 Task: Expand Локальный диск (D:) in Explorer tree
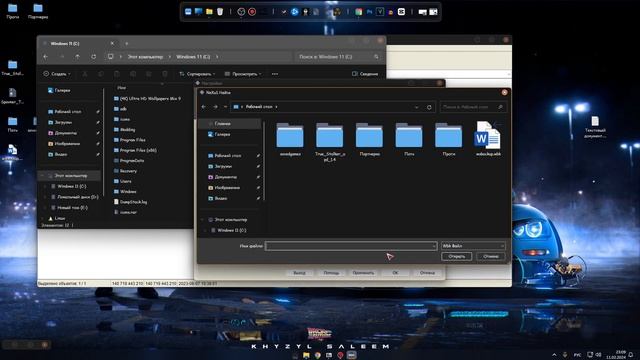pos(45,197)
